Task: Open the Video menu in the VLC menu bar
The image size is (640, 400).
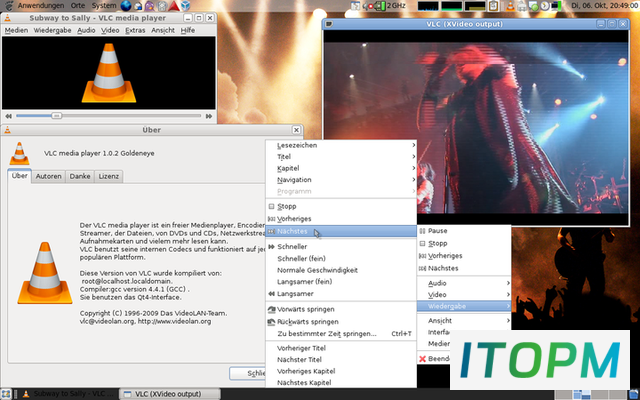Action: (110, 30)
